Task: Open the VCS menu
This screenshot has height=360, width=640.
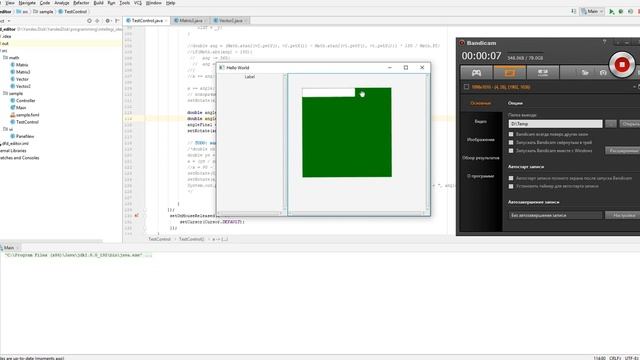Action: (x=138, y=3)
